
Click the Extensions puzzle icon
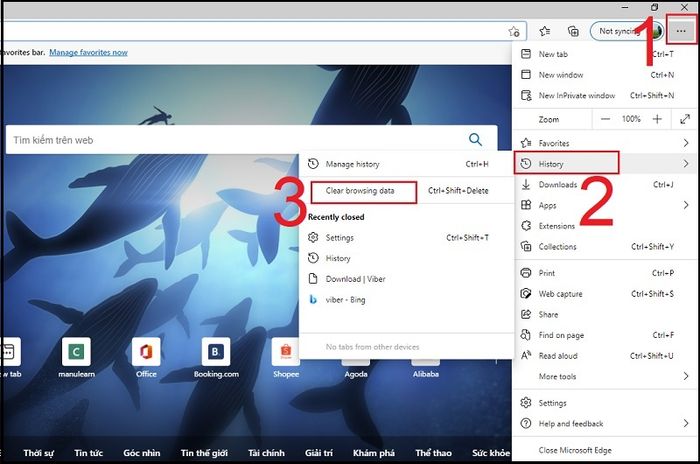(526, 226)
